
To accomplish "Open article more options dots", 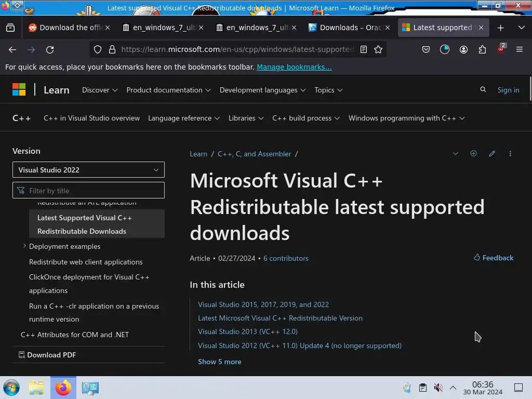I will (x=510, y=153).
